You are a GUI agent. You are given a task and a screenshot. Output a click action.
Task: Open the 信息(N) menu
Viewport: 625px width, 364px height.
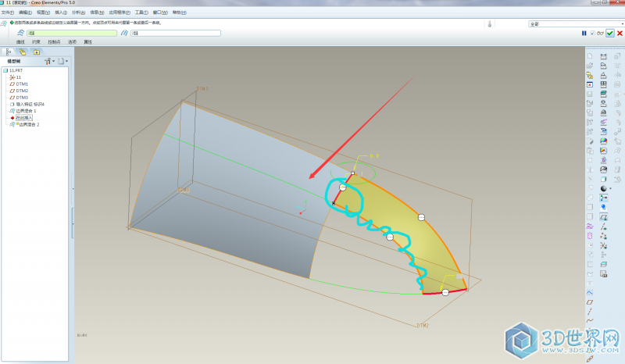[97, 12]
